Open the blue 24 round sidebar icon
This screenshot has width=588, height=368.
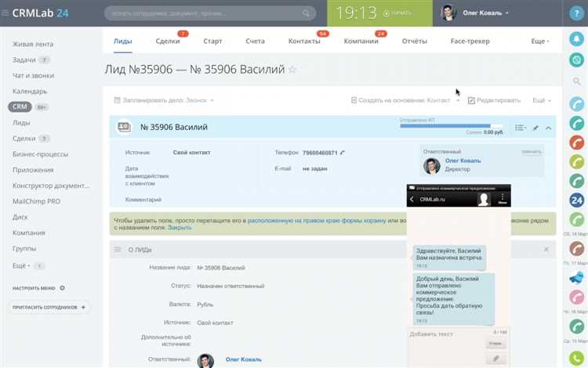[x=577, y=200]
